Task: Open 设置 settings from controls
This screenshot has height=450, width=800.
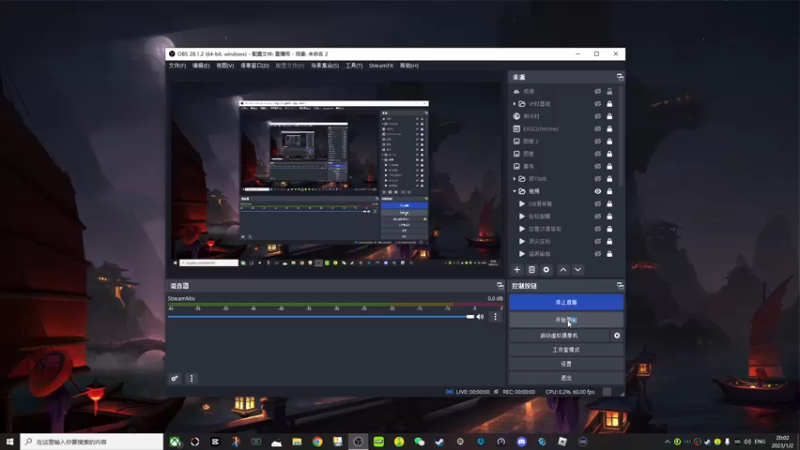Action: 566,364
